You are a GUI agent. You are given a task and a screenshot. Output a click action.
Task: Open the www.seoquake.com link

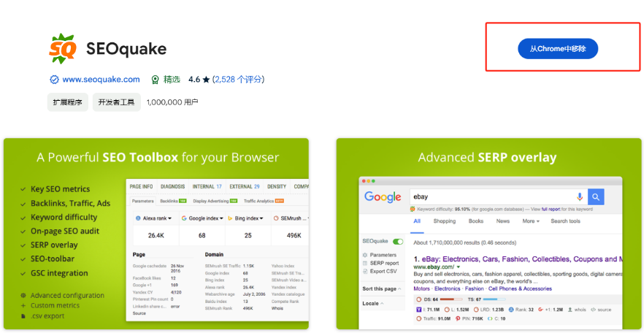pos(101,80)
